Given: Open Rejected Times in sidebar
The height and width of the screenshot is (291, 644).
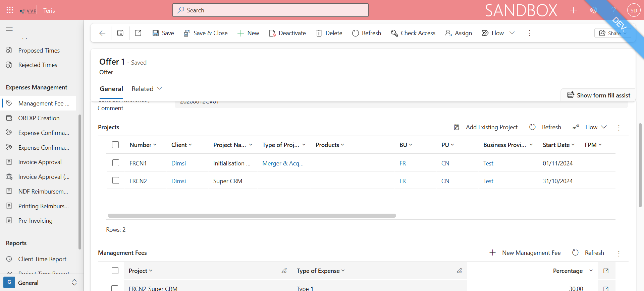Looking at the screenshot, I should 38,65.
